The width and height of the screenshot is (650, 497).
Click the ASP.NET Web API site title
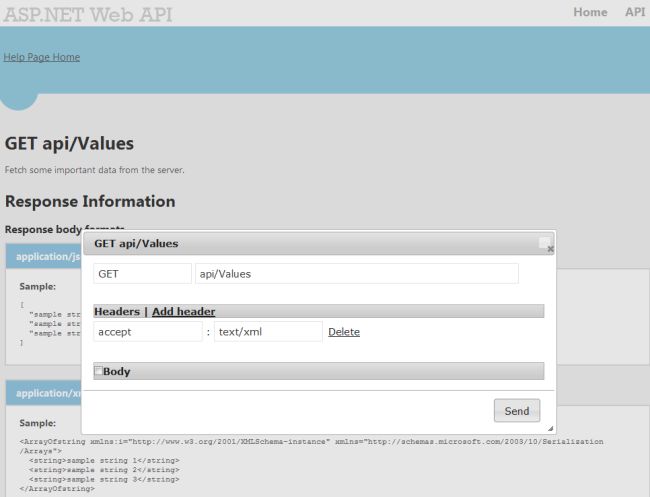[x=88, y=14]
